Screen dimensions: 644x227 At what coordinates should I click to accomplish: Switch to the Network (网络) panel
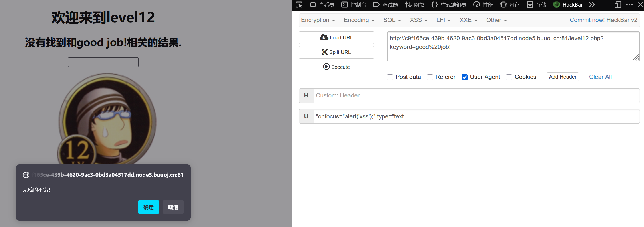pyautogui.click(x=415, y=5)
